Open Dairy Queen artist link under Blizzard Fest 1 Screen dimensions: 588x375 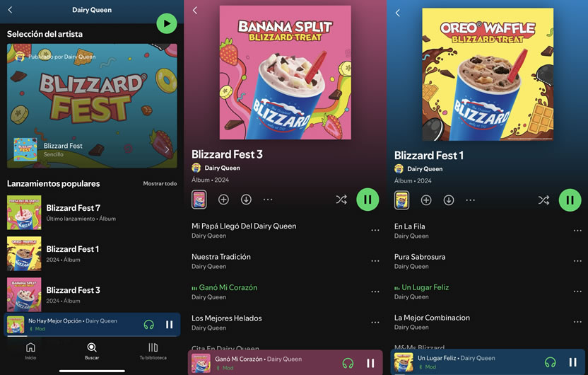(425, 169)
